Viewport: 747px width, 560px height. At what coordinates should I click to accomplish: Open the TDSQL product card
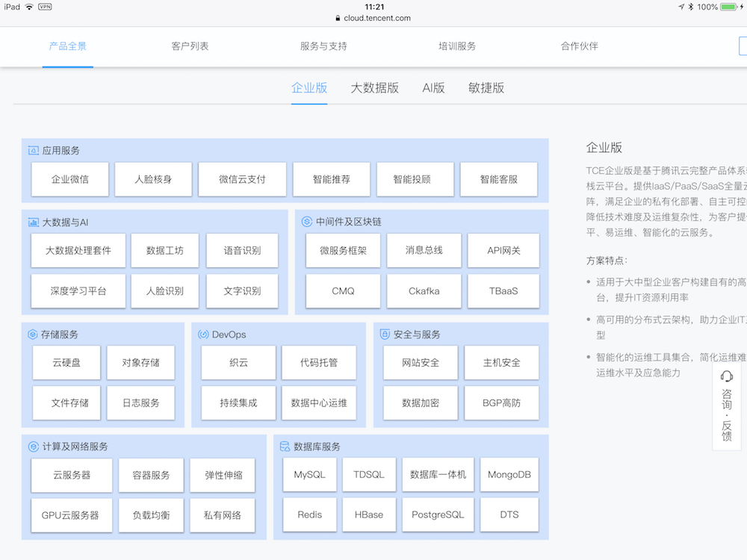click(x=369, y=475)
